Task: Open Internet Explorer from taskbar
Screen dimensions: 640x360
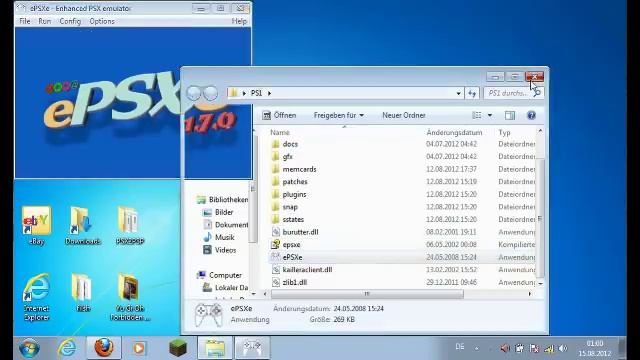Action: coord(67,348)
